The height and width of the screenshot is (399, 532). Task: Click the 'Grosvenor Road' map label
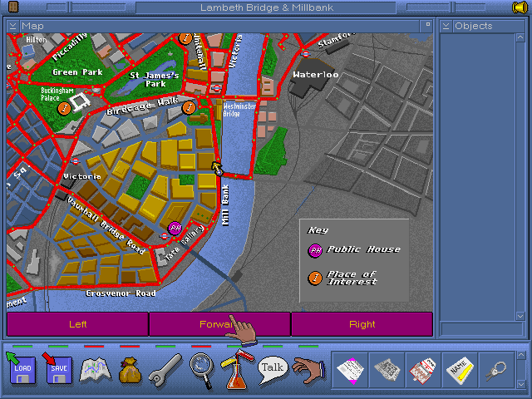121,293
